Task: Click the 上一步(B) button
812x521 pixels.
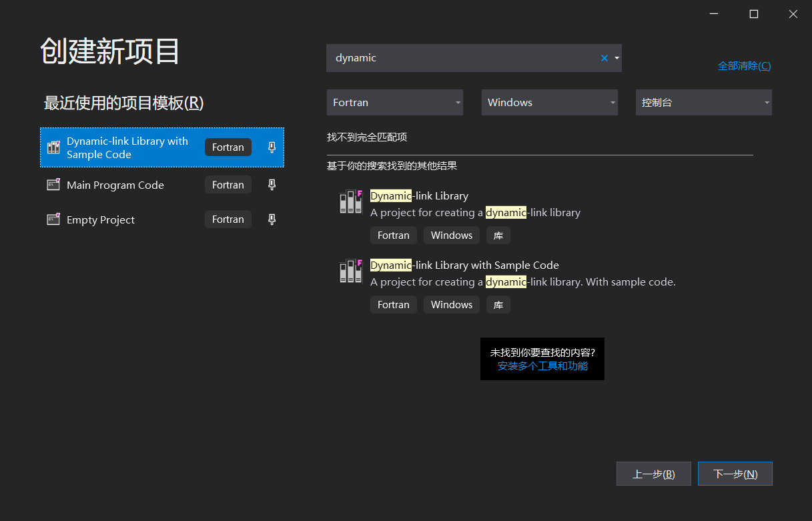Action: (653, 473)
